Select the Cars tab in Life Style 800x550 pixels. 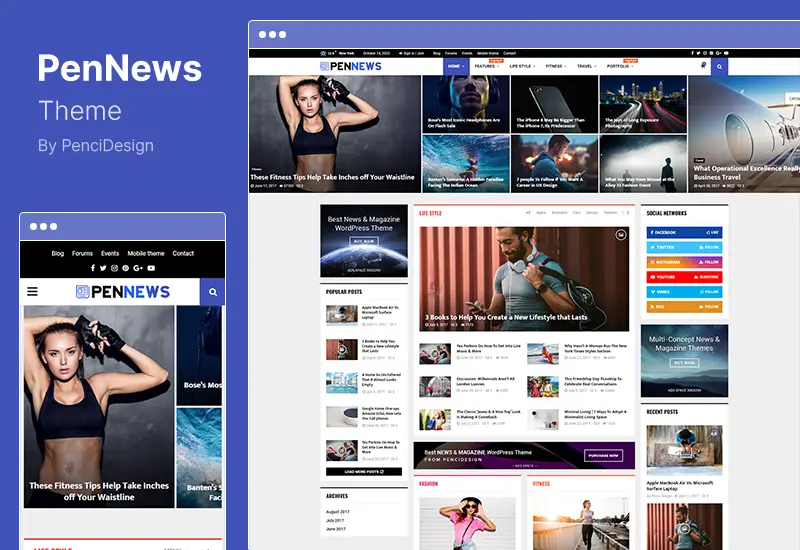click(577, 213)
